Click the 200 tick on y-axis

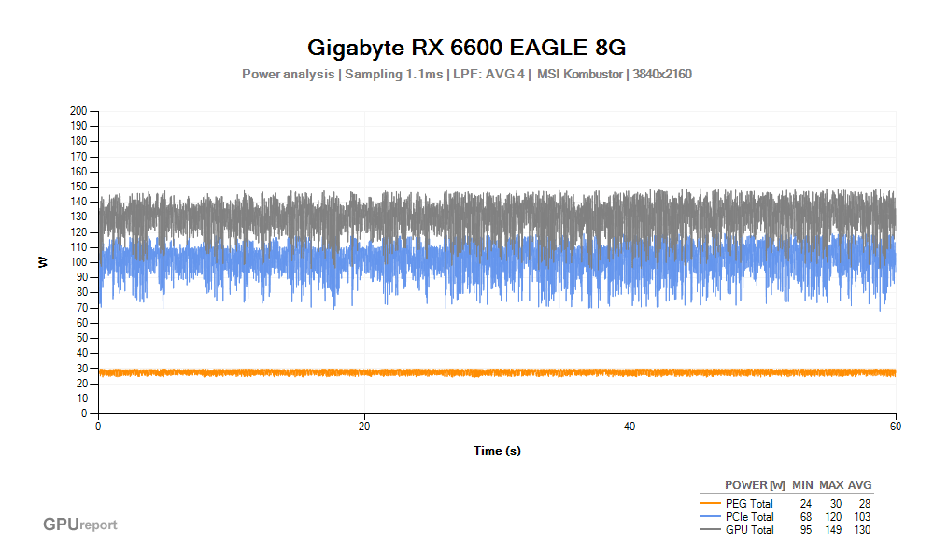coord(78,111)
